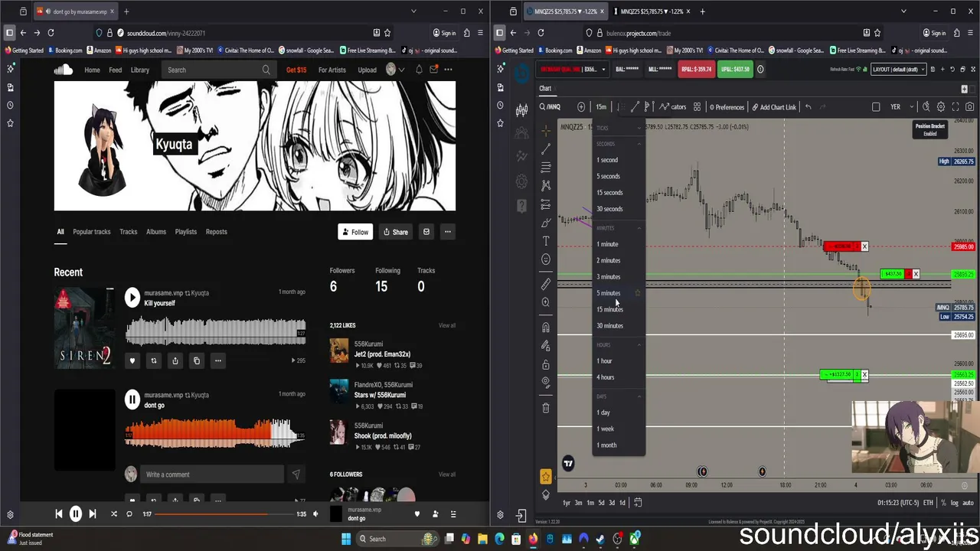The height and width of the screenshot is (551, 980).
Task: Skip to the previous track in SoundCloud
Action: click(x=59, y=514)
